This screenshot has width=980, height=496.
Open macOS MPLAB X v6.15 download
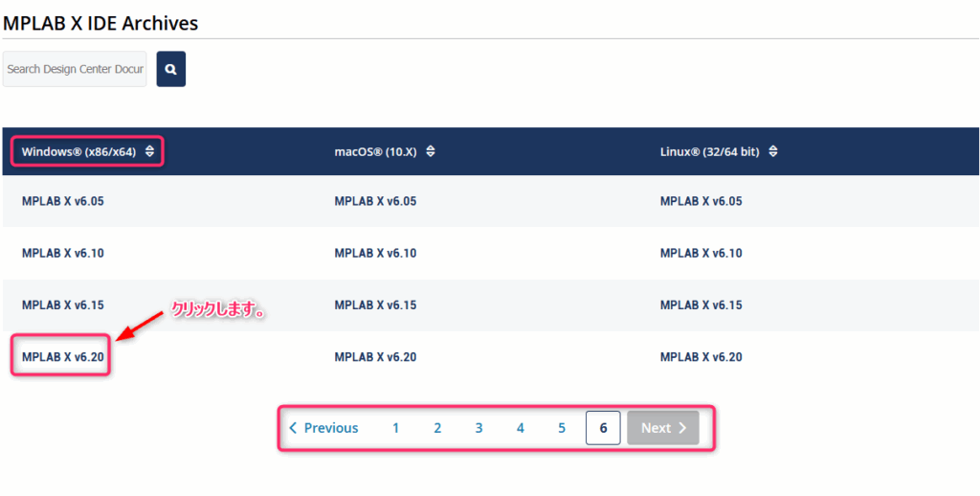tap(375, 305)
